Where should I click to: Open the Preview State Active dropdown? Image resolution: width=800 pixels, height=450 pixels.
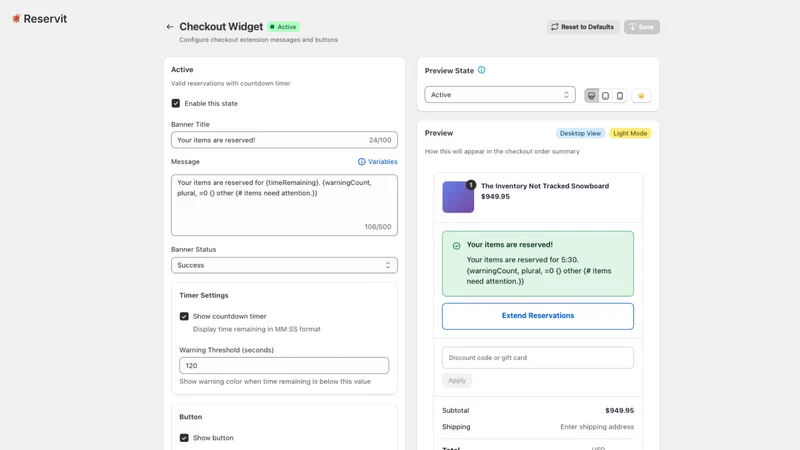tap(500, 95)
